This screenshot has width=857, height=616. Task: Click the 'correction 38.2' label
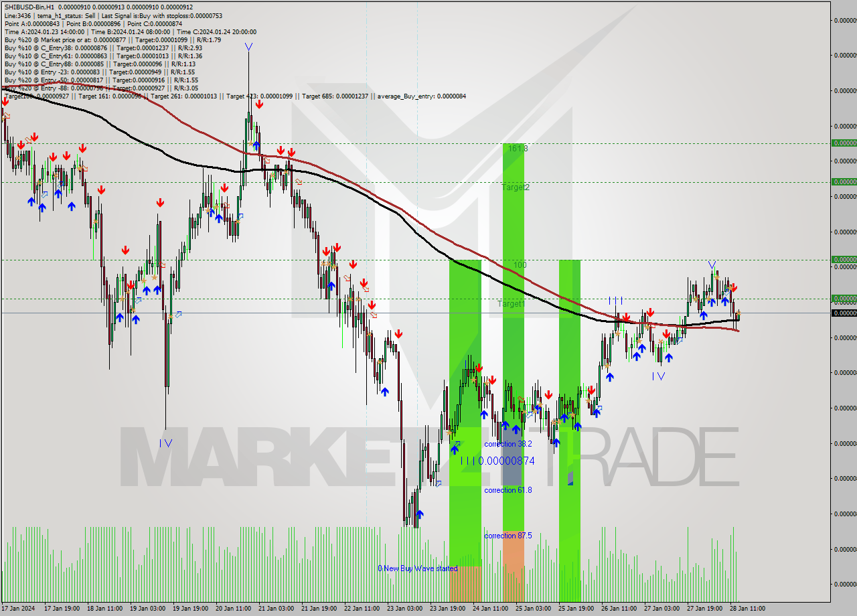click(508, 444)
